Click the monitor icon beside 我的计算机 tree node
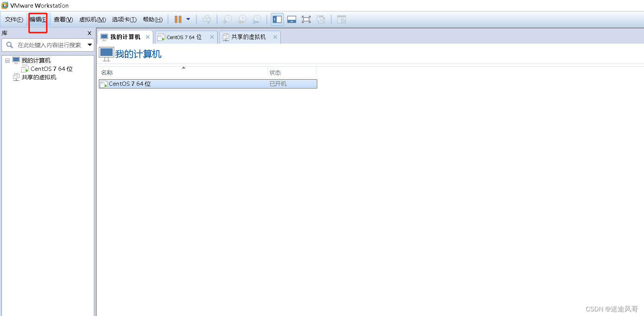The width and height of the screenshot is (644, 316). pyautogui.click(x=16, y=61)
